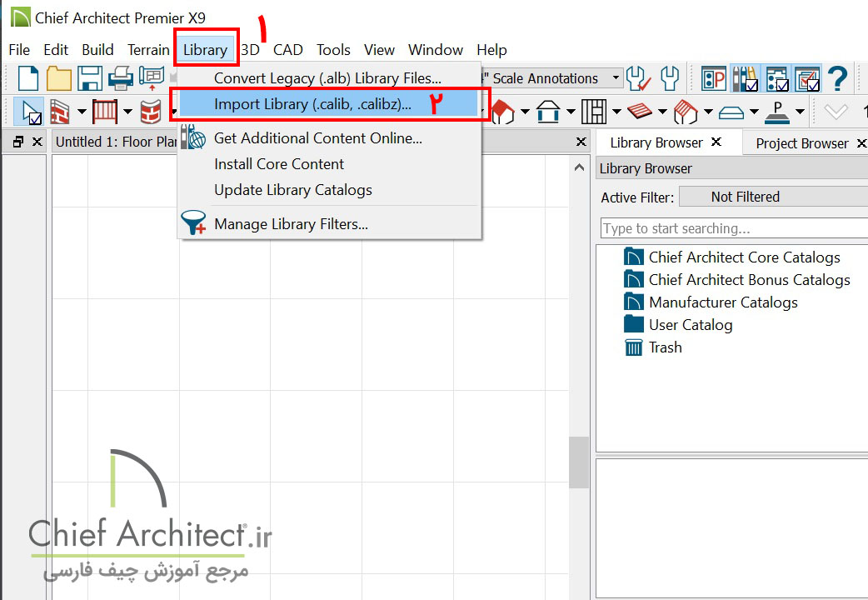Open the Scale Annotations dropdown
The height and width of the screenshot is (600, 868).
tap(616, 78)
